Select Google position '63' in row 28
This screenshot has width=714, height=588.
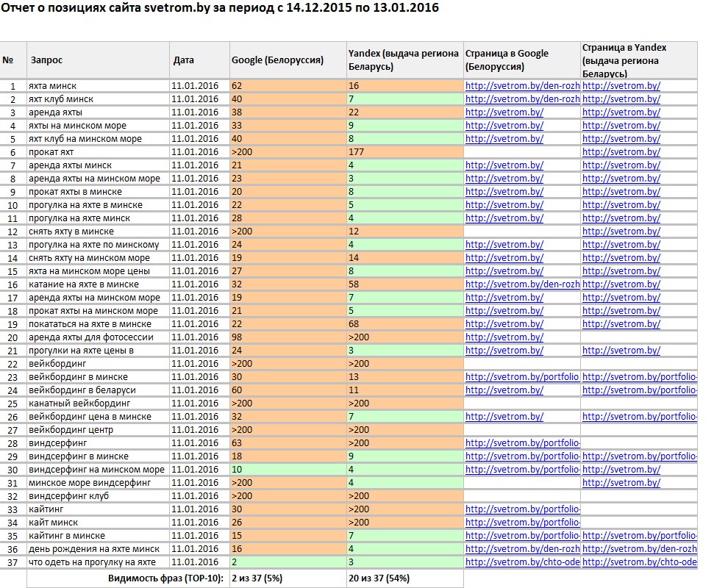(x=288, y=442)
